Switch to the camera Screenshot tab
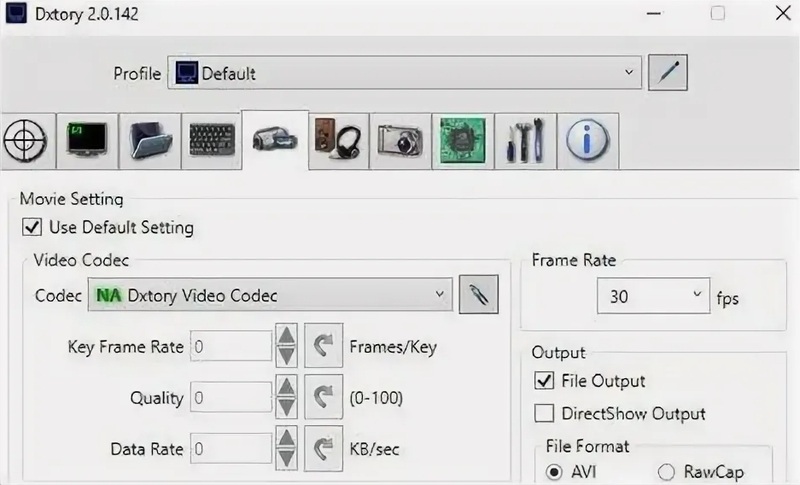This screenshot has height=485, width=800. click(399, 141)
